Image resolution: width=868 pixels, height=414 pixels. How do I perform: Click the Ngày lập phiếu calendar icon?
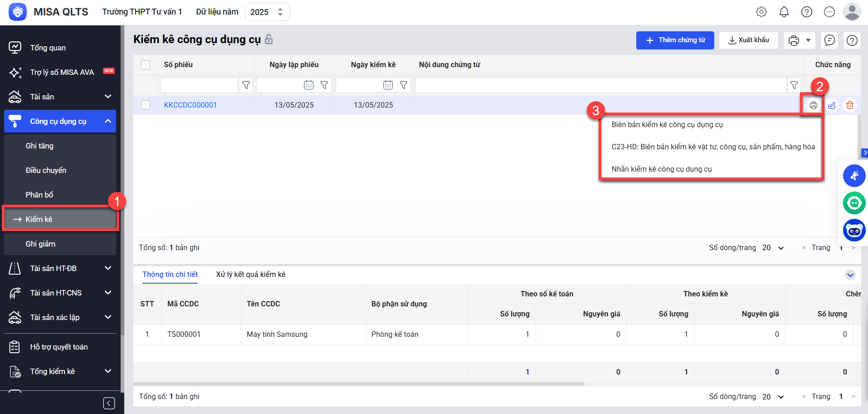click(308, 85)
